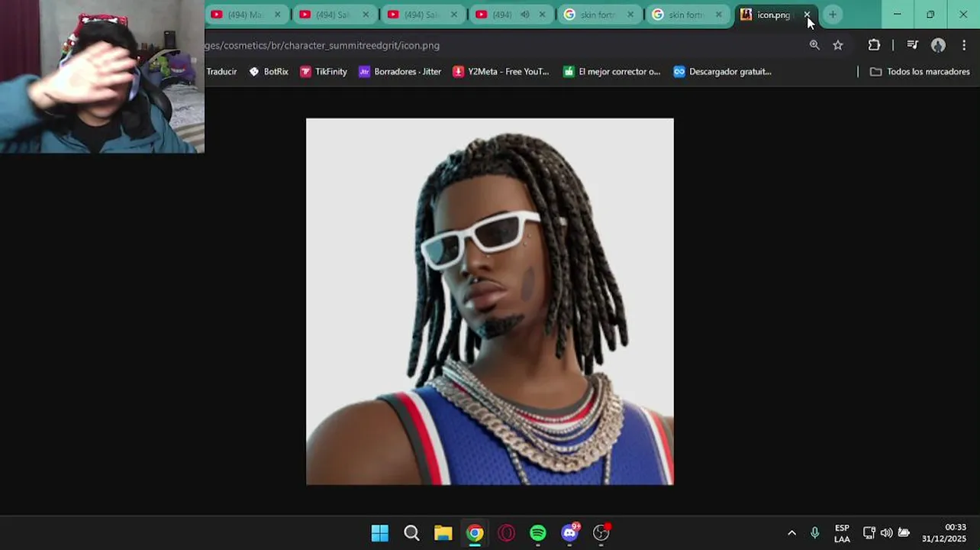Open the volume tray icon
980x550 pixels.
click(886, 533)
